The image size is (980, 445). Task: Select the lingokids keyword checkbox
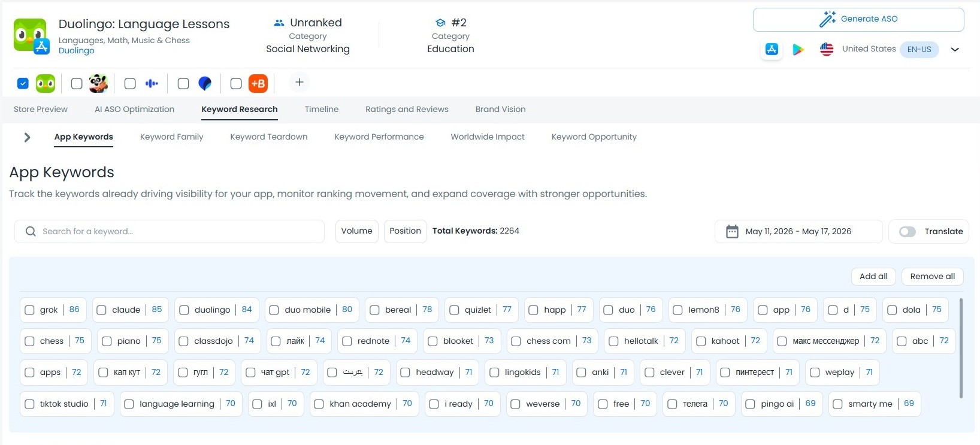tap(494, 372)
